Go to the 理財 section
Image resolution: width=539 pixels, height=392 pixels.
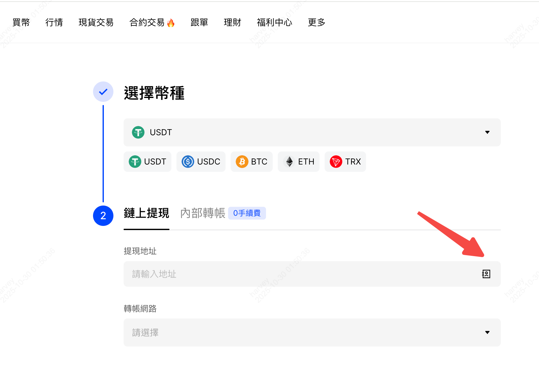pyautogui.click(x=232, y=22)
